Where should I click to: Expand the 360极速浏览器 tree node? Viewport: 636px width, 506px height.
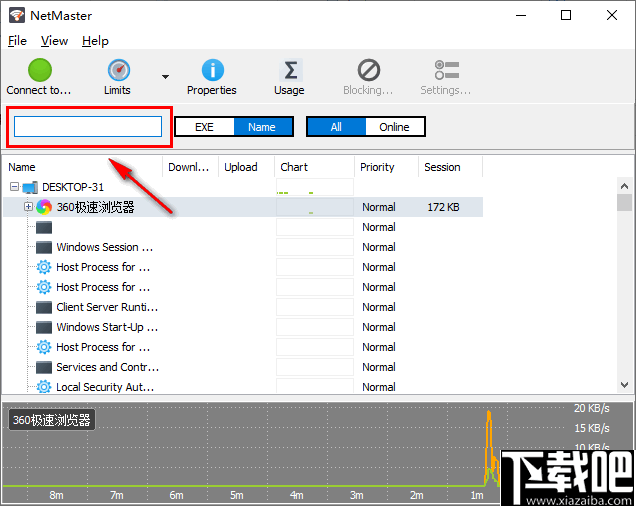tap(28, 207)
